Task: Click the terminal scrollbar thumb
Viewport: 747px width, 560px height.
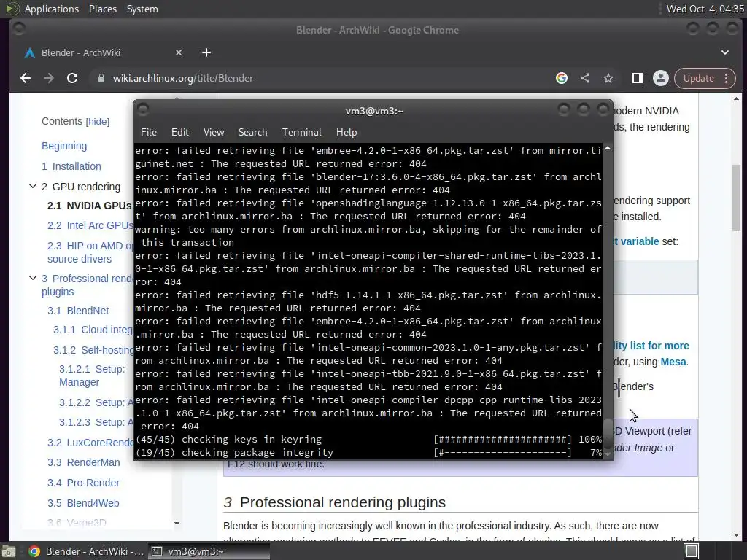Action: 608,433
